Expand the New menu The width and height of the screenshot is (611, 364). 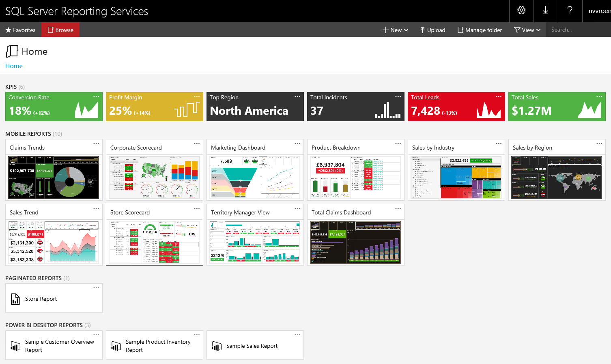pyautogui.click(x=395, y=30)
